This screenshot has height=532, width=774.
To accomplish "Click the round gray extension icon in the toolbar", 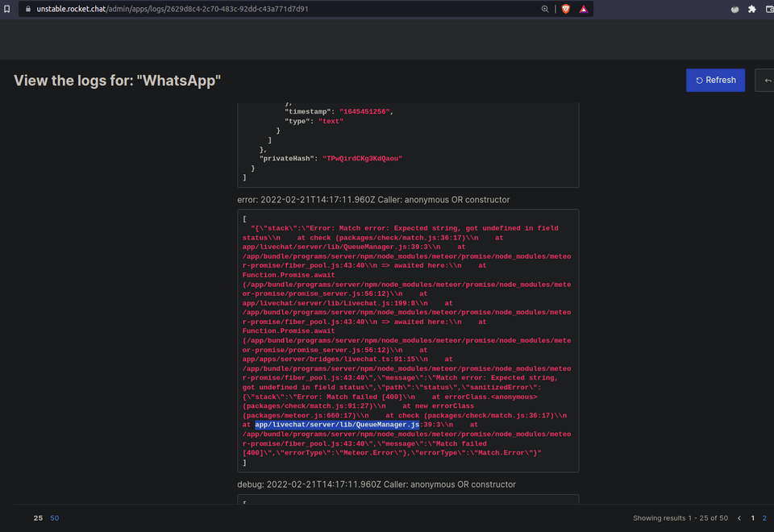I will point(734,9).
